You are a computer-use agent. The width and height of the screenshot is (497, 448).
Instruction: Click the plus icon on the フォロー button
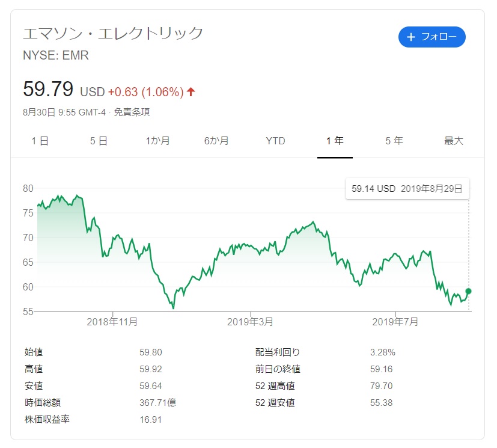tap(411, 37)
